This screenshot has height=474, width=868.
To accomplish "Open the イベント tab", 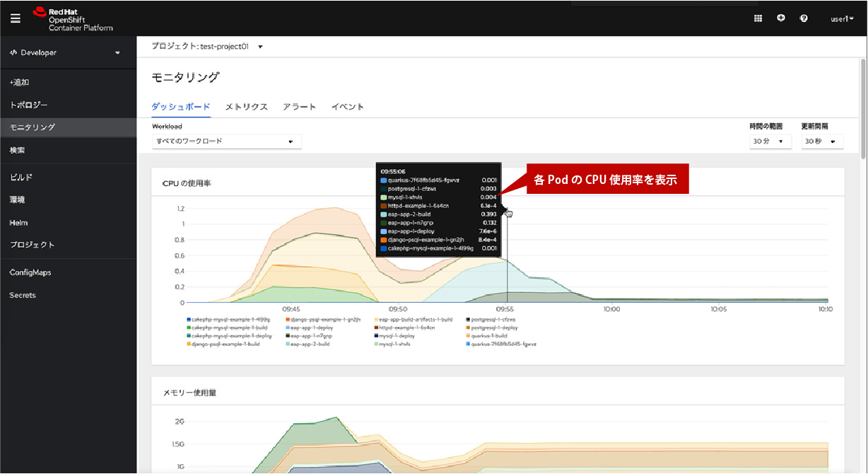I will coord(348,107).
